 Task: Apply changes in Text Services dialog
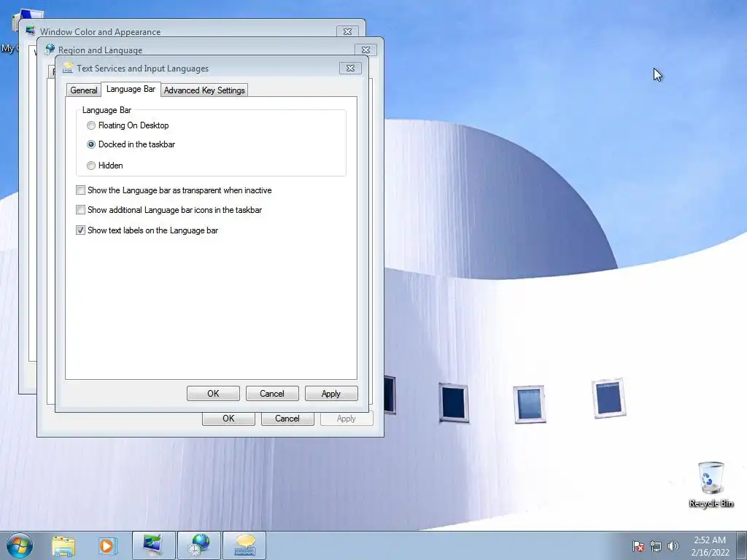point(331,394)
